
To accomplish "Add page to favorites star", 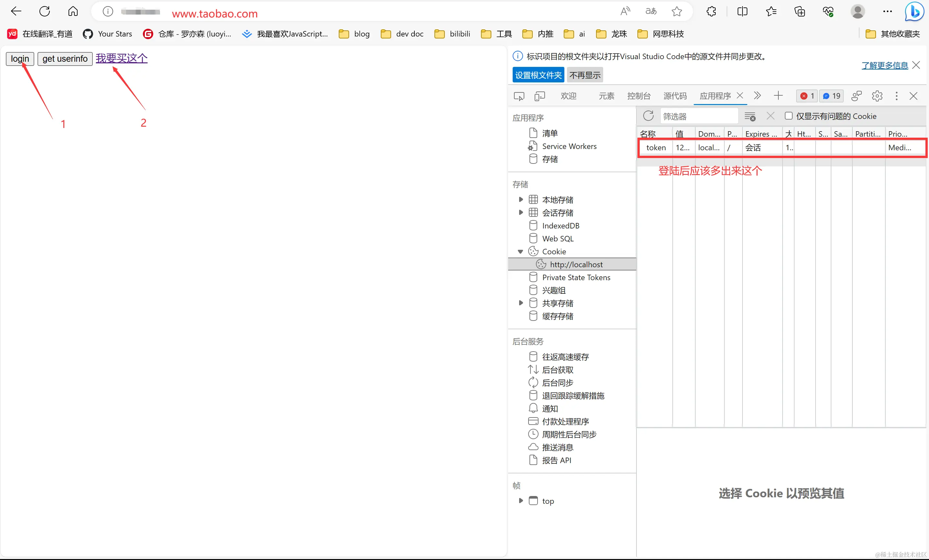I will [677, 12].
